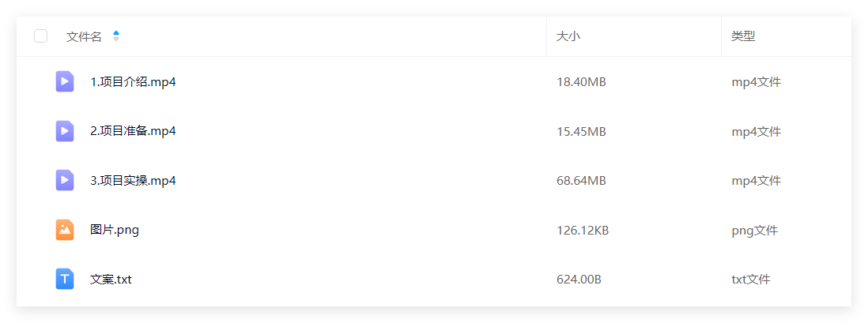The height and width of the screenshot is (323, 868).
Task: Click the orange image icon for 图片.png
Action: [65, 230]
